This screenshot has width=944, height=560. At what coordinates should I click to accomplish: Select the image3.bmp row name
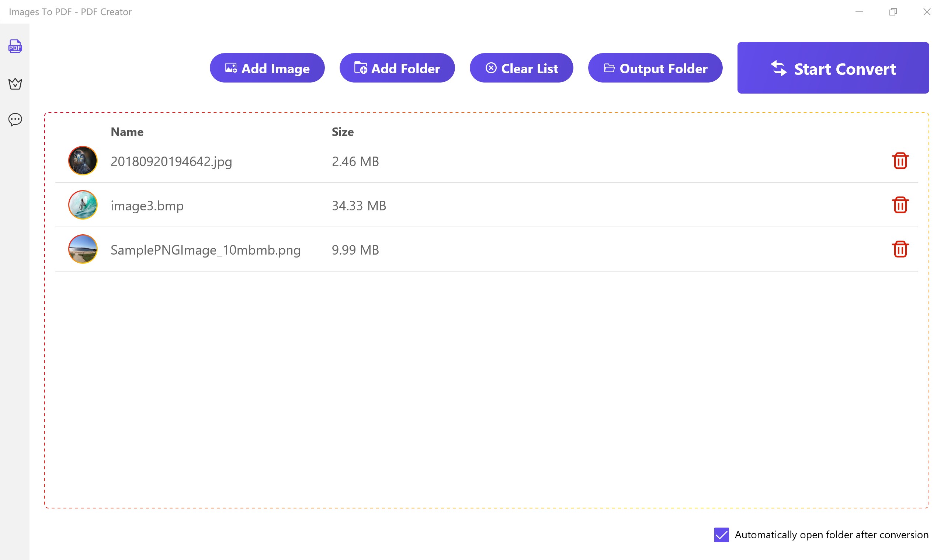(x=147, y=206)
